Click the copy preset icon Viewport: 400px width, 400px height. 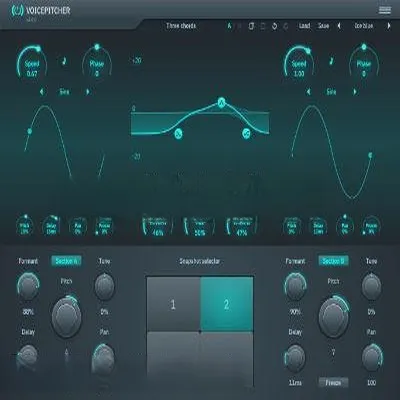click(x=251, y=26)
